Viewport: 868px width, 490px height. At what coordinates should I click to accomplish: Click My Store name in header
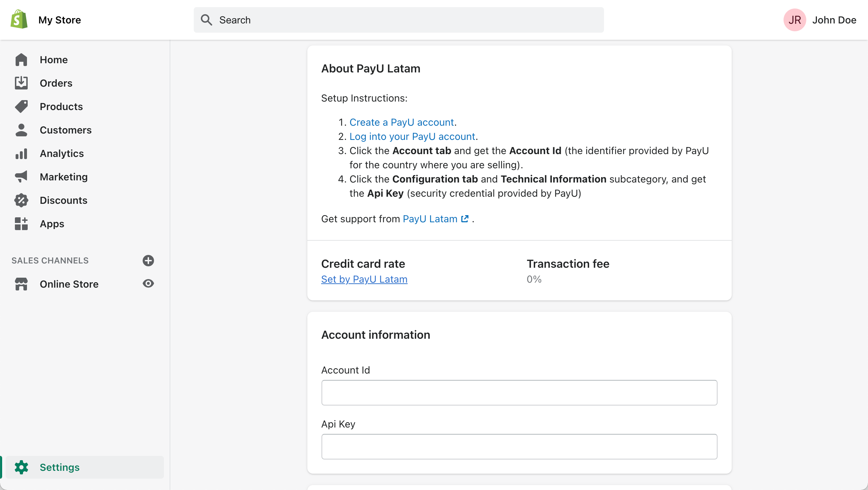(x=60, y=20)
